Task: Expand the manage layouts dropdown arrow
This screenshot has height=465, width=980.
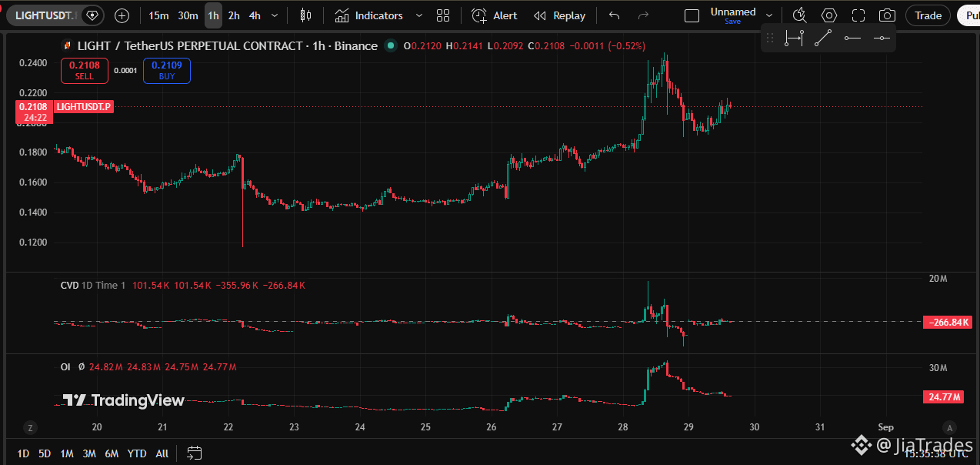Action: (768, 15)
